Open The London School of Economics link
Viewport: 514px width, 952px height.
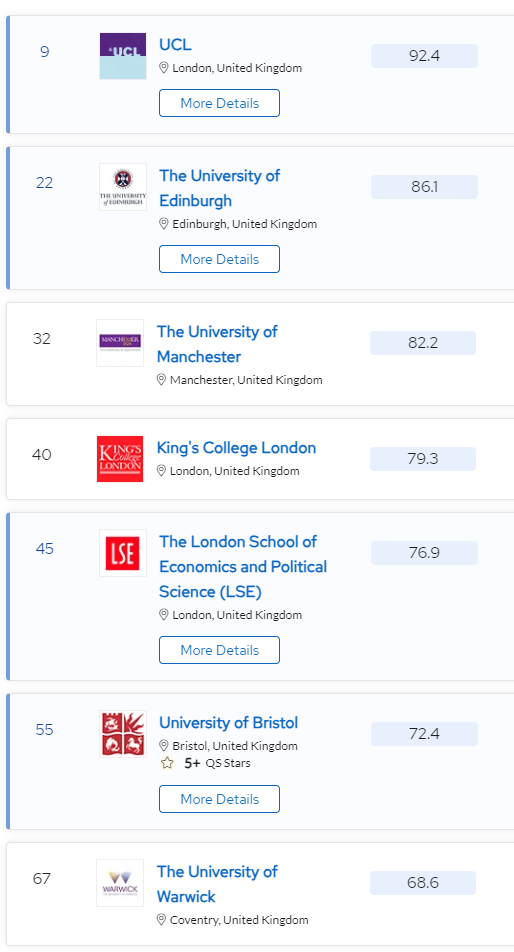(x=243, y=566)
